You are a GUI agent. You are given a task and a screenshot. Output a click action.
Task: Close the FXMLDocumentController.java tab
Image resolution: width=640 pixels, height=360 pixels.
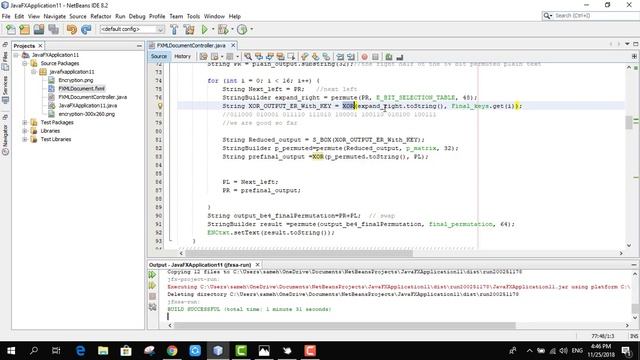233,45
